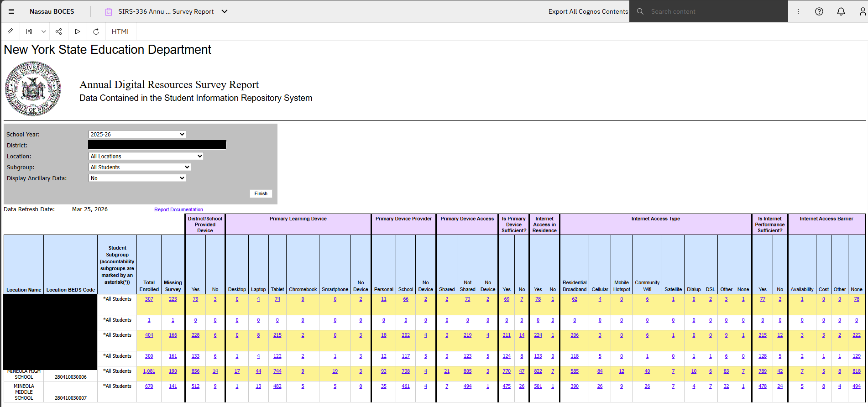The image size is (868, 407).
Task: Click total enrolled value 300
Action: click(149, 356)
